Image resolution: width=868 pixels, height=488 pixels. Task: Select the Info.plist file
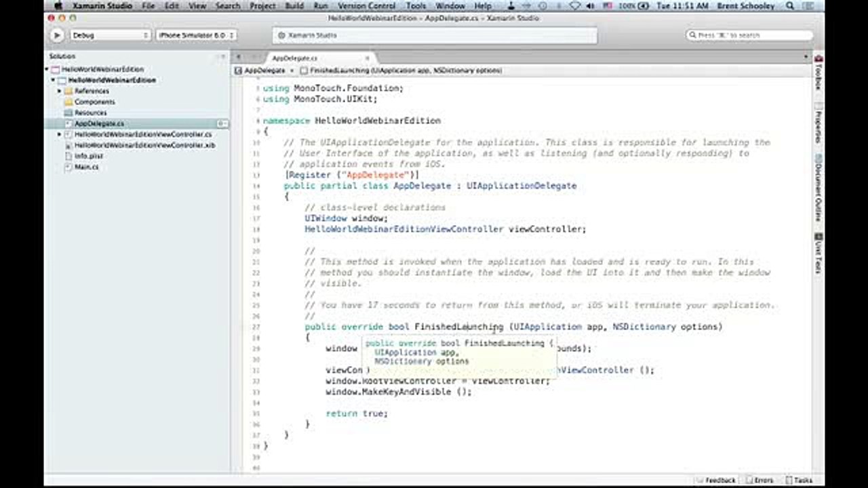pyautogui.click(x=88, y=156)
